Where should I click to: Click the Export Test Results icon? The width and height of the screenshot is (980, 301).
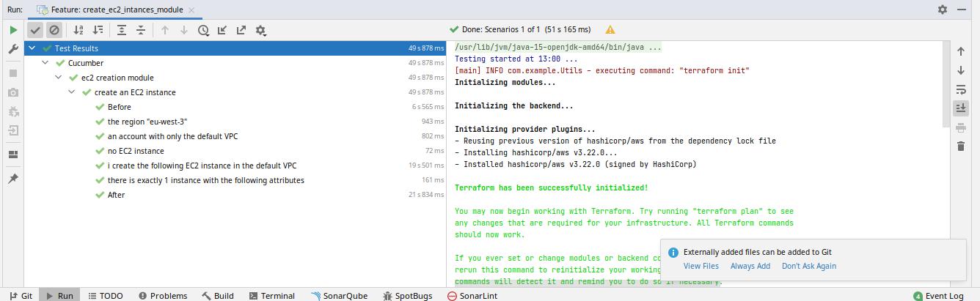tap(241, 30)
